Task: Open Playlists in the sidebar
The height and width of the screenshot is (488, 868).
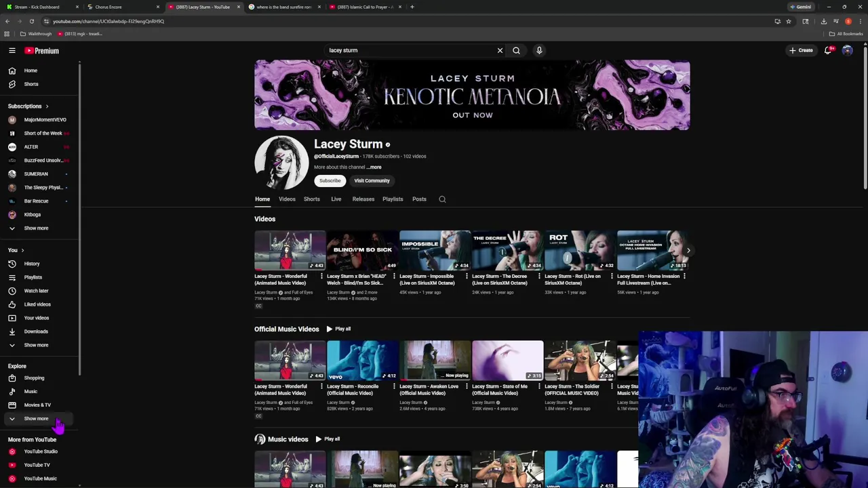Action: coord(39,277)
